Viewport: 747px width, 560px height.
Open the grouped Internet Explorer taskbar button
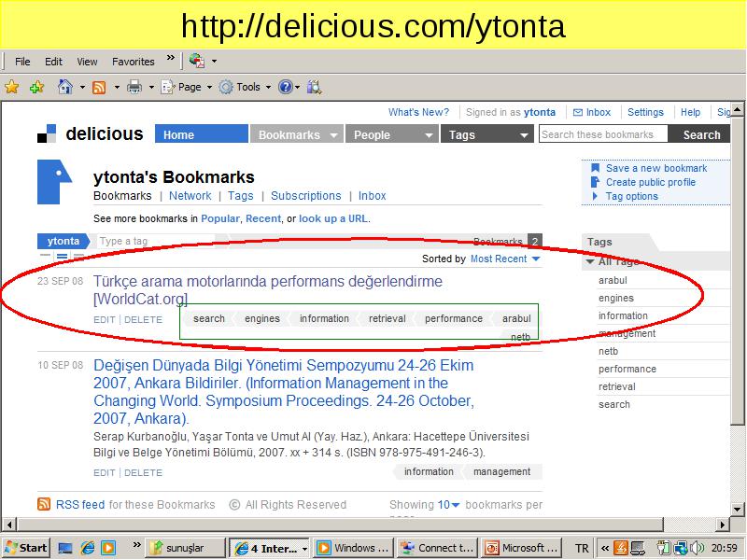(x=270, y=548)
